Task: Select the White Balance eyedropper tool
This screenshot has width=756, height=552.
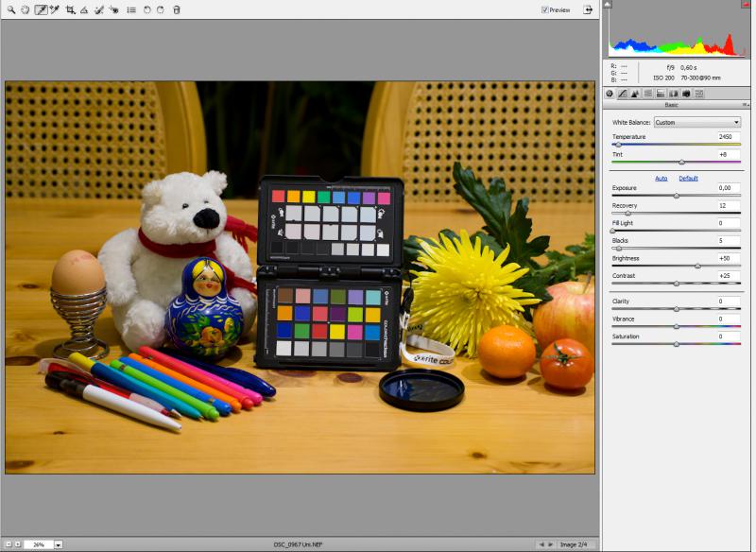Action: [41, 9]
